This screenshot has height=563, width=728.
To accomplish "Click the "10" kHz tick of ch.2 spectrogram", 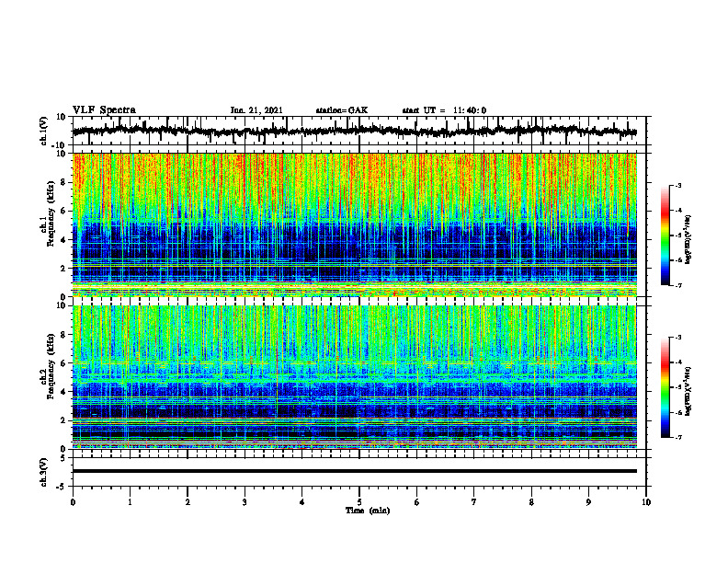I will [62, 305].
